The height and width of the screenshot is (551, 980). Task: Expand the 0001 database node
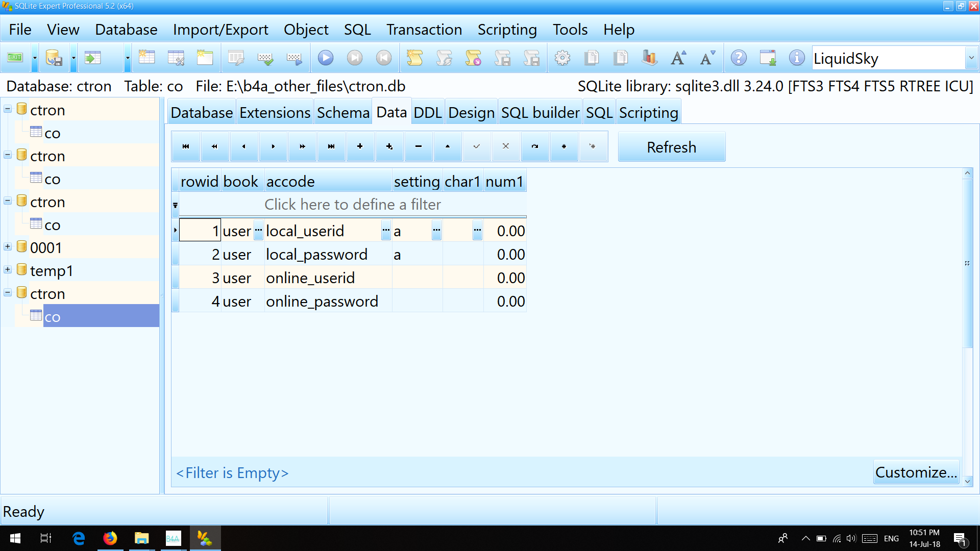8,247
